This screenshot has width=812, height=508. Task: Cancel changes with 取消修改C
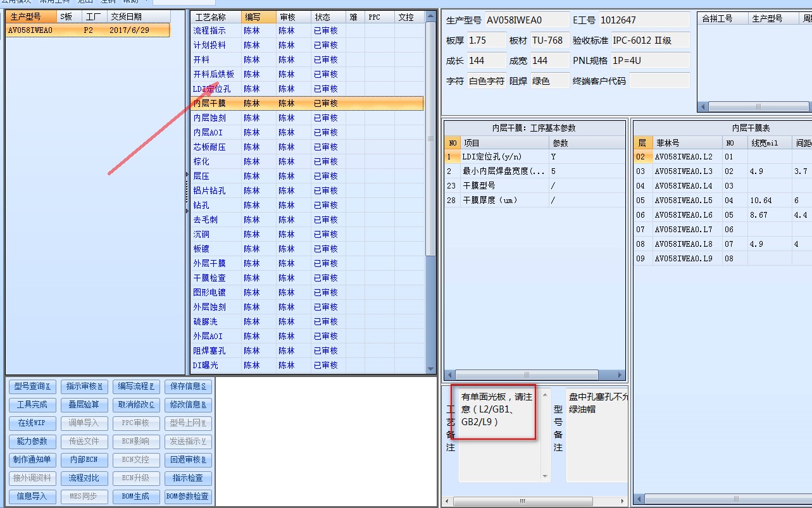[x=136, y=405]
